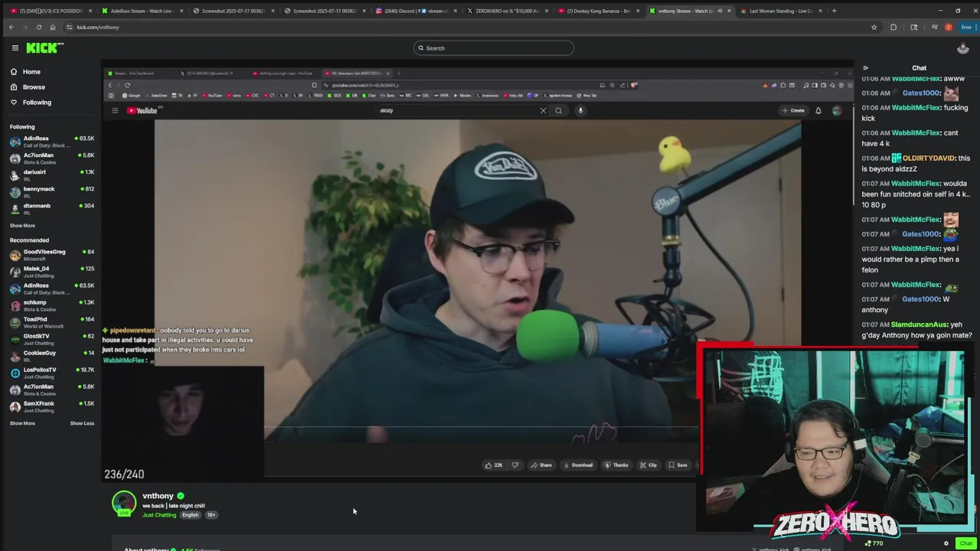Click Share under the YouTube video
This screenshot has width=980, height=551.
pyautogui.click(x=541, y=465)
